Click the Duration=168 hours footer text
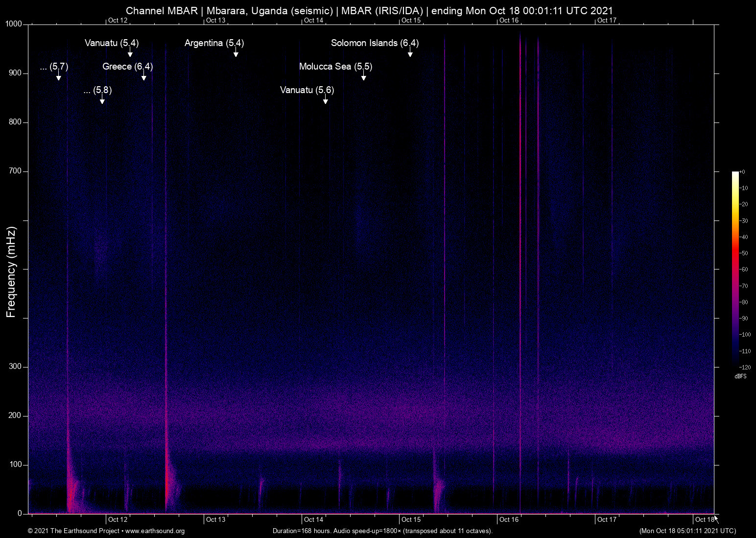Image resolution: width=756 pixels, height=538 pixels. 382,531
